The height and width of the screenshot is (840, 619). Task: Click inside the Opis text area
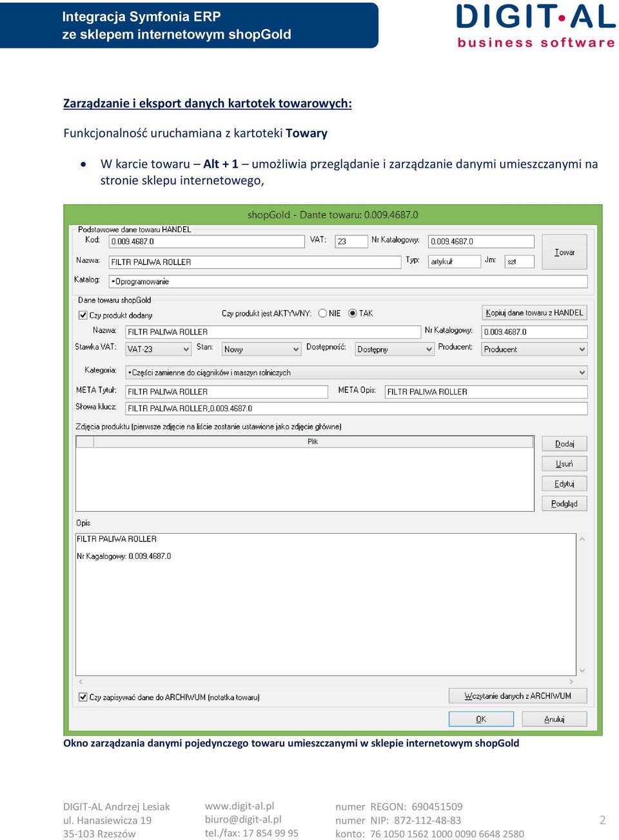[326, 604]
